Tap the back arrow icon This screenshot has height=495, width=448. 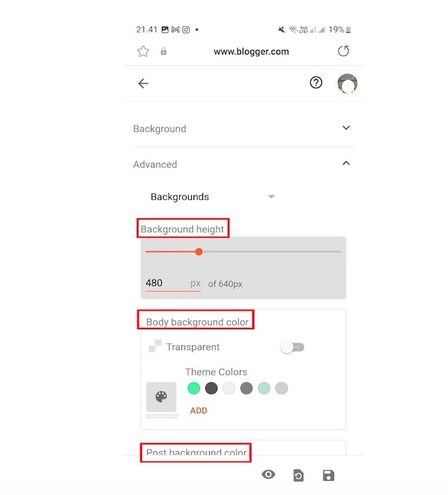coord(143,84)
